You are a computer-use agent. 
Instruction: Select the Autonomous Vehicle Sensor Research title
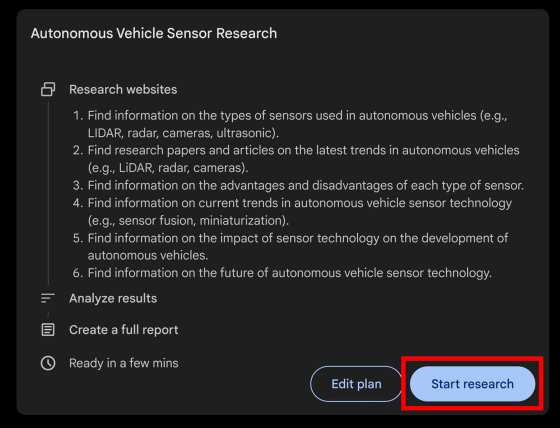point(154,33)
